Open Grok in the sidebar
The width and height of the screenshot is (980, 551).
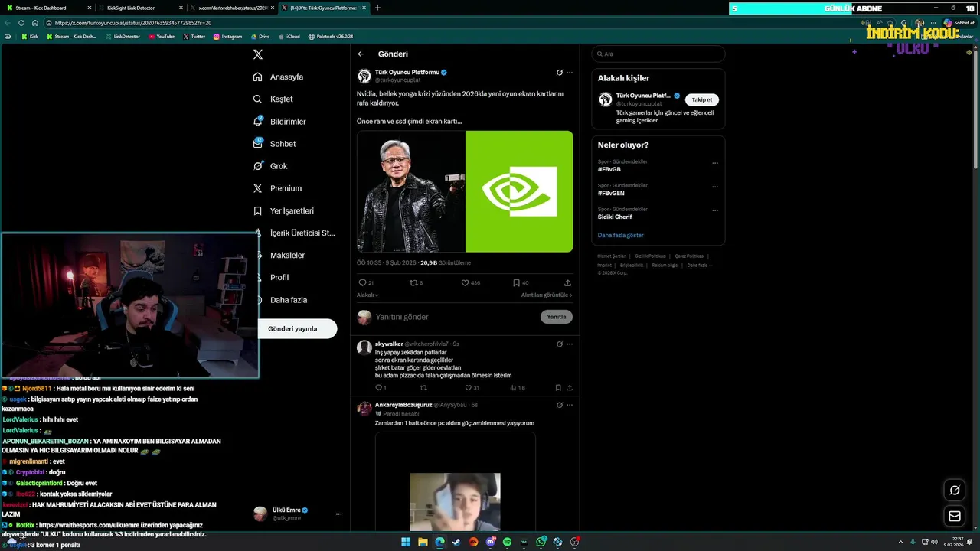(270, 166)
